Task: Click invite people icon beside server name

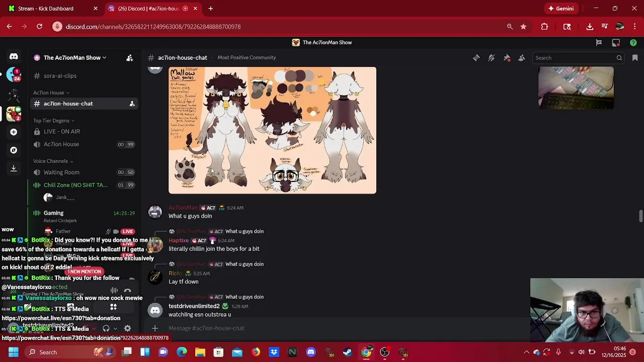Action: pyautogui.click(x=130, y=58)
